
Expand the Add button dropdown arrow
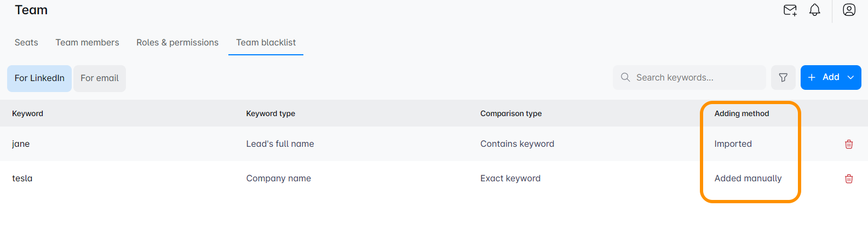coord(850,77)
